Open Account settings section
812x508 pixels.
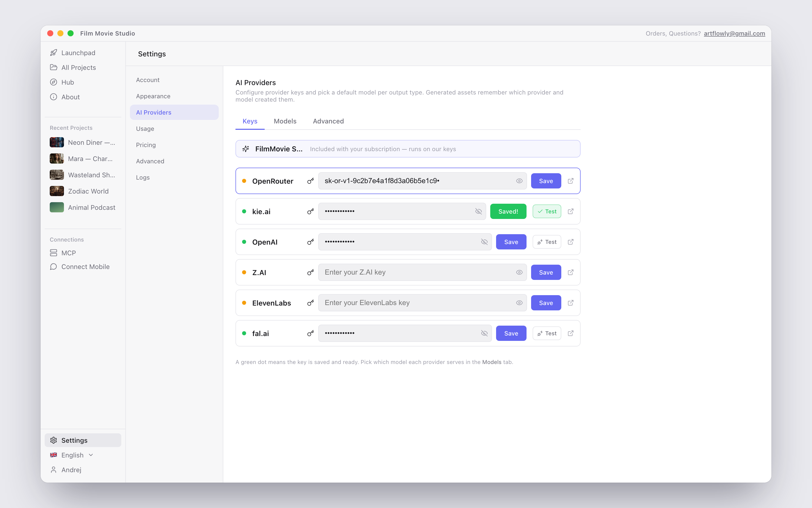[x=174, y=80]
